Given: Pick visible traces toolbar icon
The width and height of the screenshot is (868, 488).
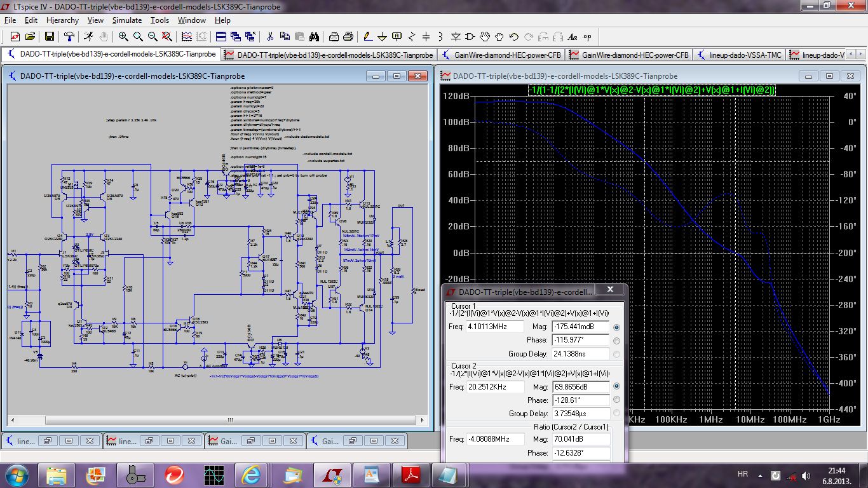Looking at the screenshot, I should pos(187,36).
